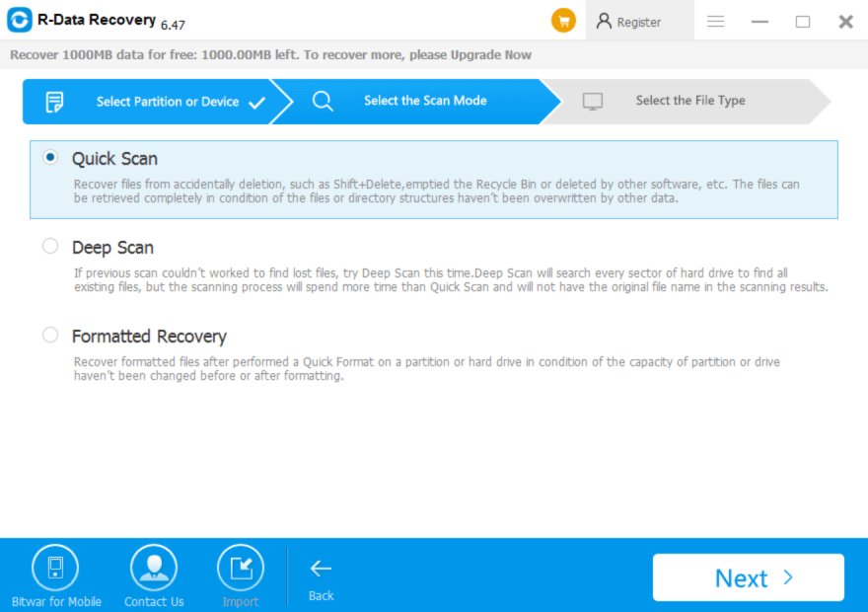Select the Quick Scan radio button
Viewport: 868px width, 612px height.
[50, 157]
